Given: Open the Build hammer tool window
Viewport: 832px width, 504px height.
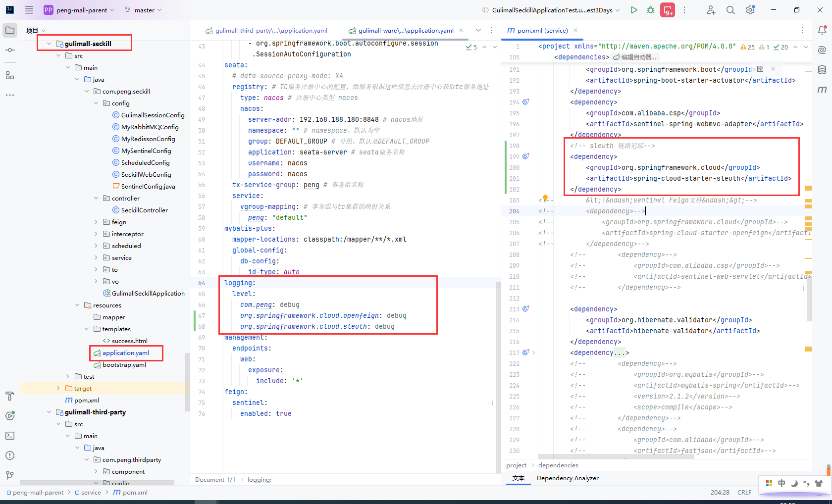Looking at the screenshot, I should pyautogui.click(x=10, y=396).
